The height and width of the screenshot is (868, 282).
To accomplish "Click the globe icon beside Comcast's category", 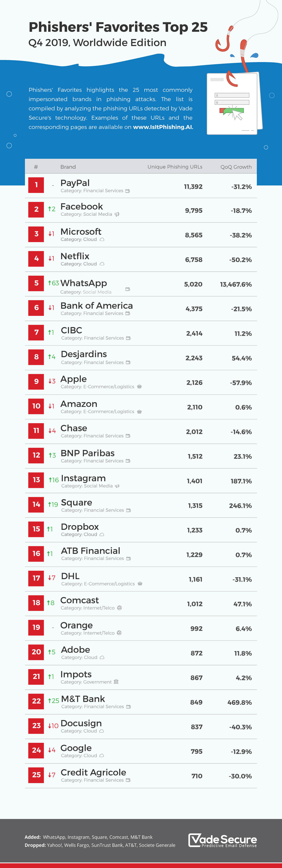I will pyautogui.click(x=119, y=608).
